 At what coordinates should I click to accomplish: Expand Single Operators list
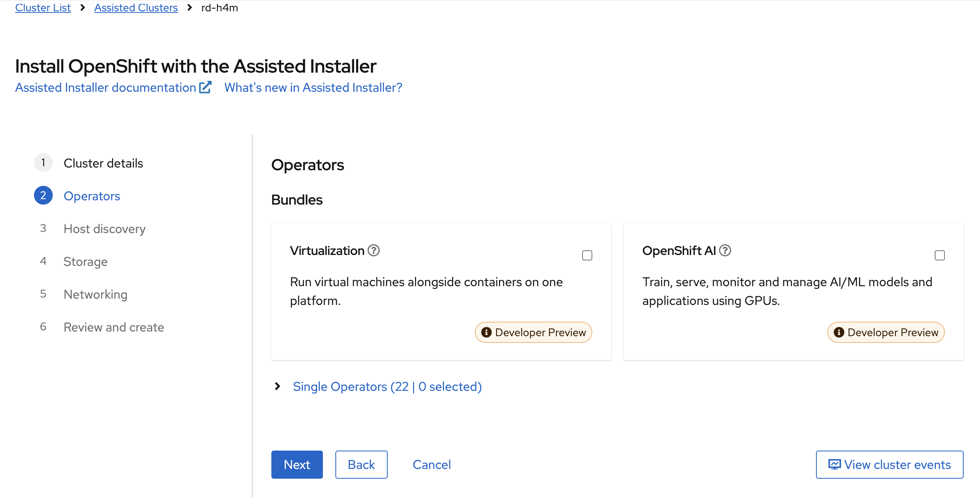click(x=387, y=387)
